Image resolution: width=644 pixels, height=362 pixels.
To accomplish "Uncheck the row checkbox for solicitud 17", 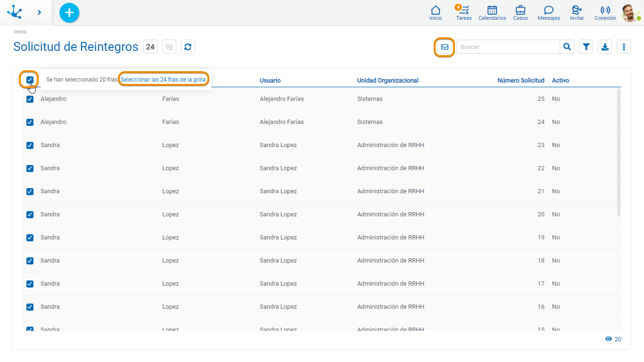I will (30, 284).
